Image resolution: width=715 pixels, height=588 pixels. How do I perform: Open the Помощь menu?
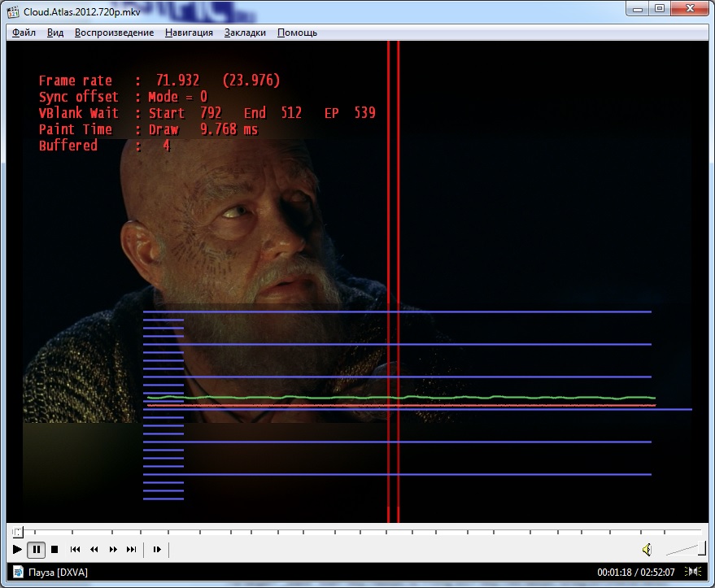point(297,33)
